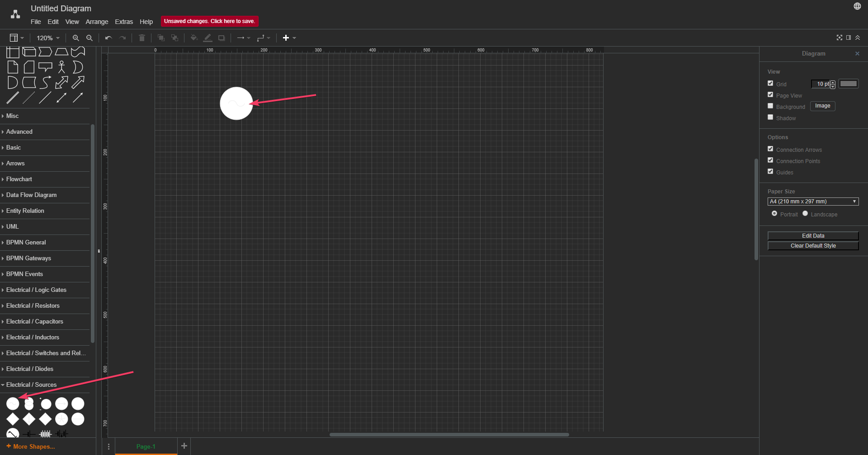Viewport: 868px width, 455px height.
Task: Click Unsaved changes save notice
Action: 209,21
